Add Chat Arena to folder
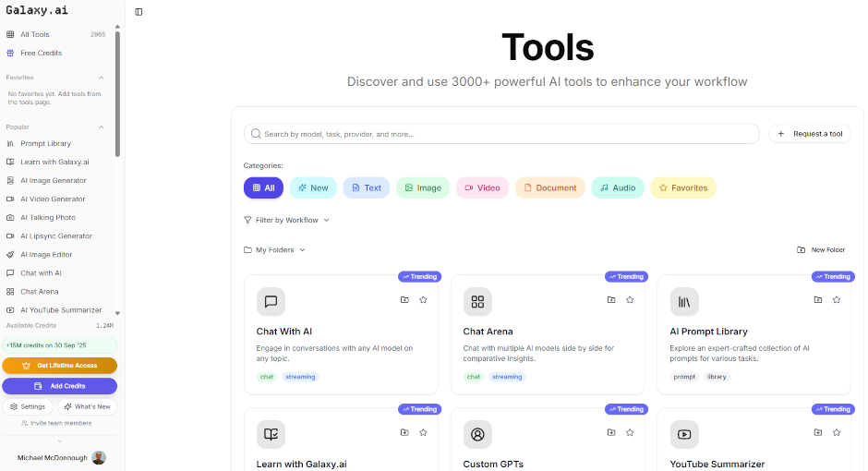The width and height of the screenshot is (868, 471). click(611, 300)
